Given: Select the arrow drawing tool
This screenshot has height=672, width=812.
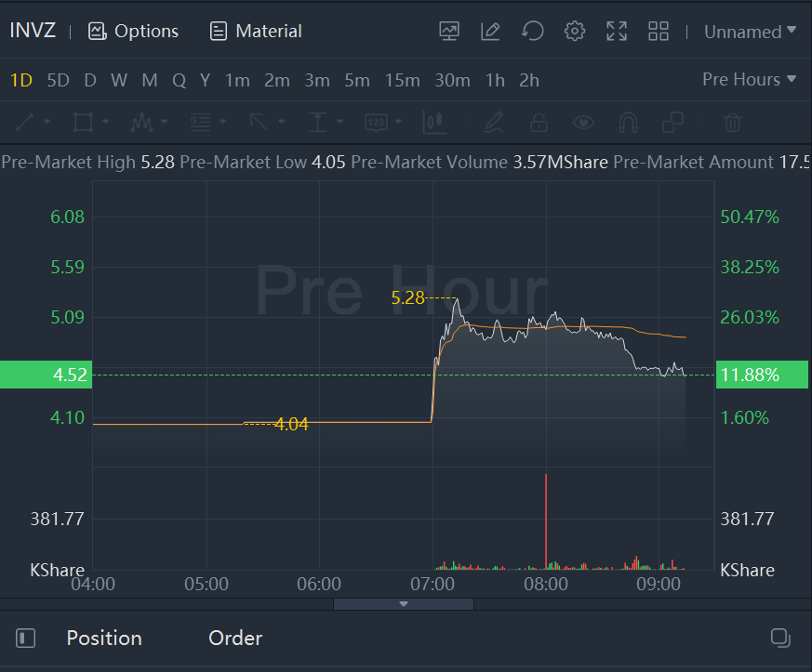Looking at the screenshot, I should click(x=259, y=123).
